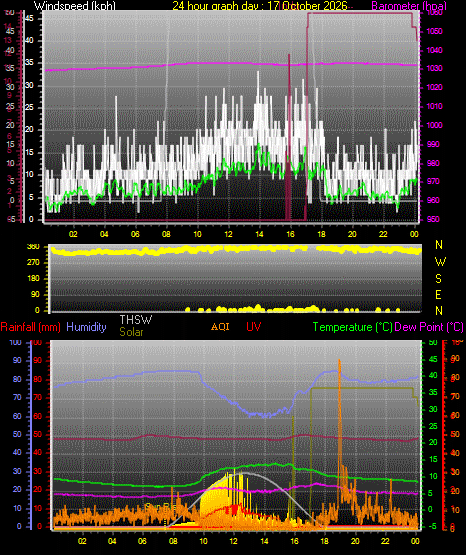The image size is (466, 555).
Task: Click the "06" hour label under windspeed chart
Action: 135,234
